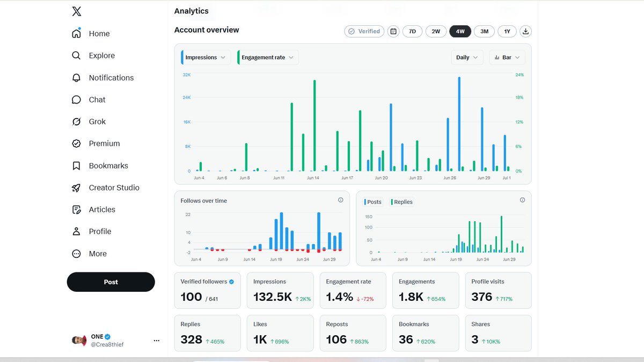The width and height of the screenshot is (644, 362).
Task: Click the Follows over time title
Action: pyautogui.click(x=203, y=201)
